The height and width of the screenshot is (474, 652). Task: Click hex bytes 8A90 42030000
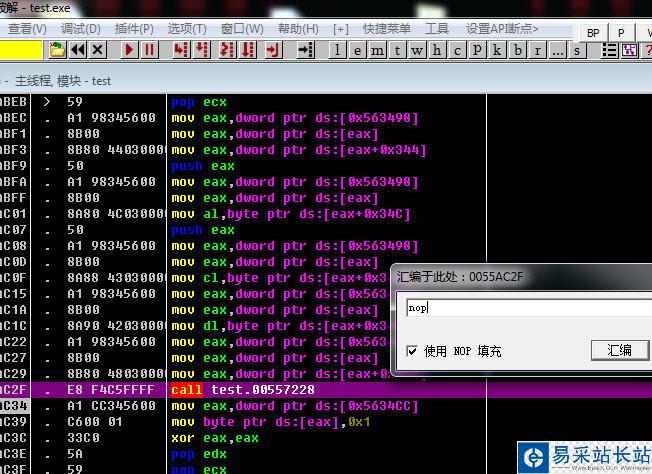click(x=116, y=326)
